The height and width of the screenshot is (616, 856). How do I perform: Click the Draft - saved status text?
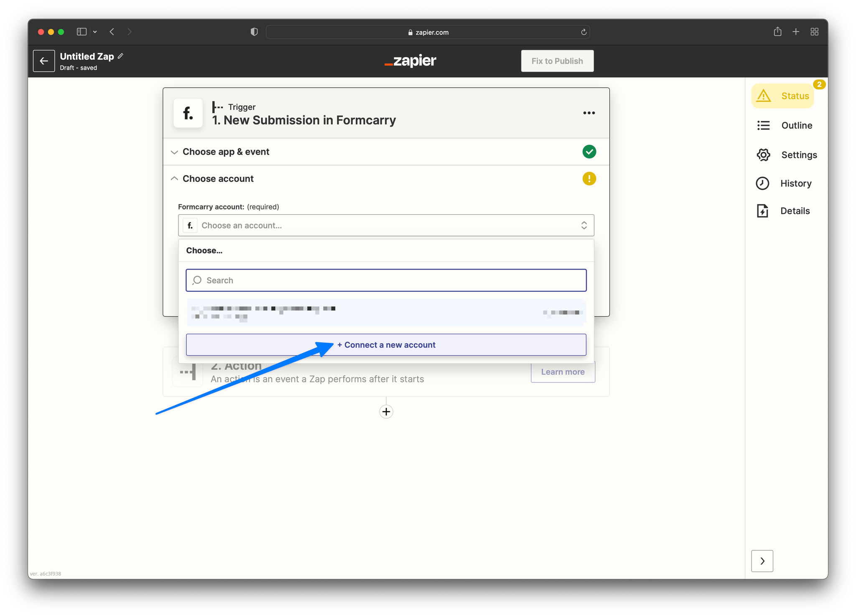(78, 68)
